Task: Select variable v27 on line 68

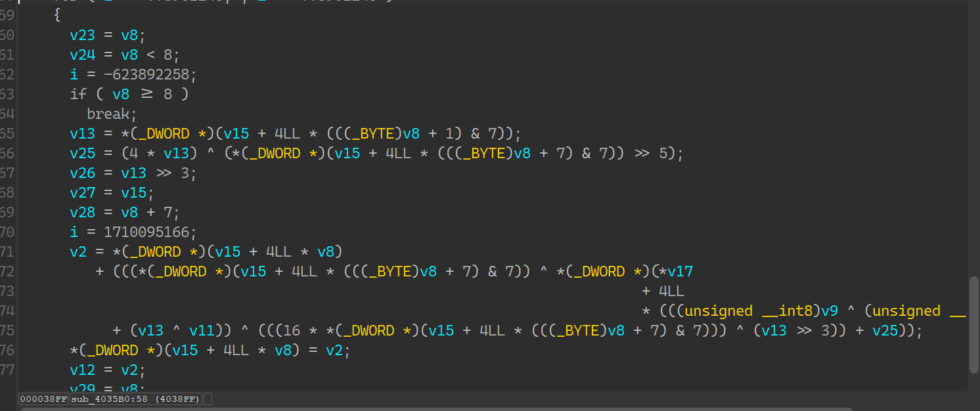Action: coord(83,193)
